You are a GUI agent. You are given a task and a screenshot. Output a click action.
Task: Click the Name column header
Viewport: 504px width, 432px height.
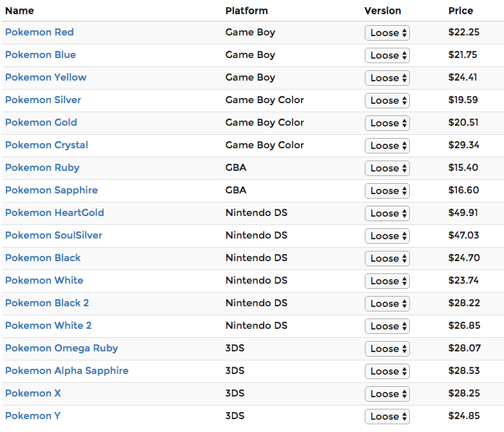tap(19, 11)
